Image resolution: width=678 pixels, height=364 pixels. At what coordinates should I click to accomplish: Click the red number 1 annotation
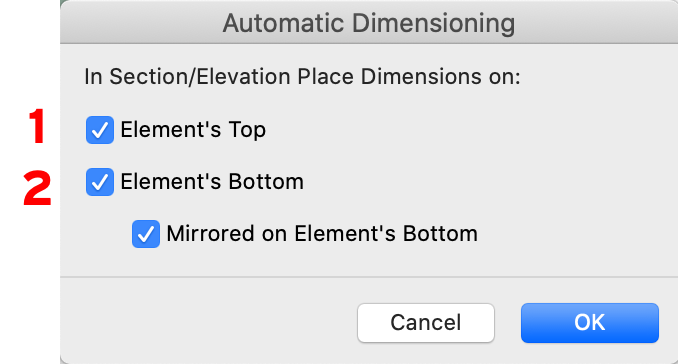tap(37, 126)
